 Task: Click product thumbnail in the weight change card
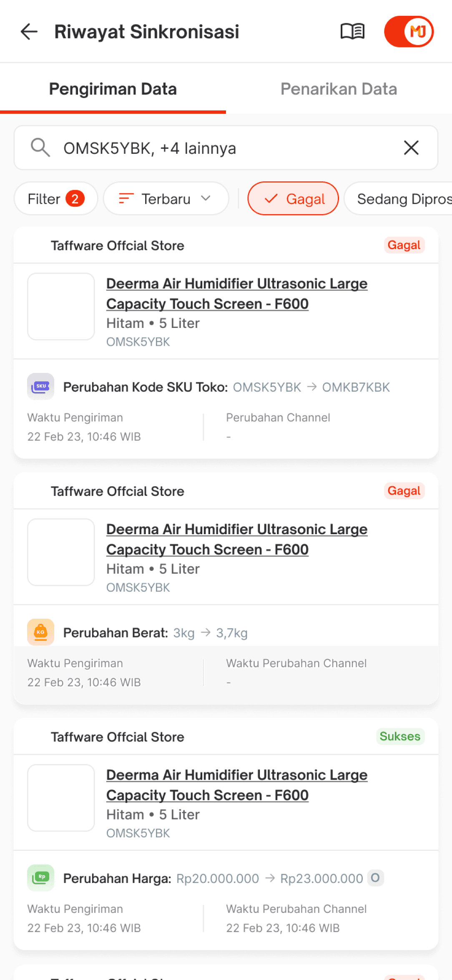61,552
